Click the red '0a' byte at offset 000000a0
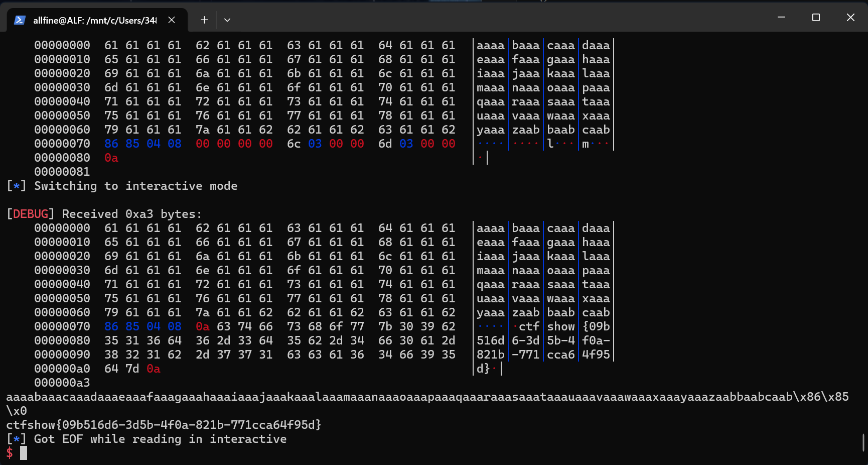868x465 pixels. coord(154,369)
